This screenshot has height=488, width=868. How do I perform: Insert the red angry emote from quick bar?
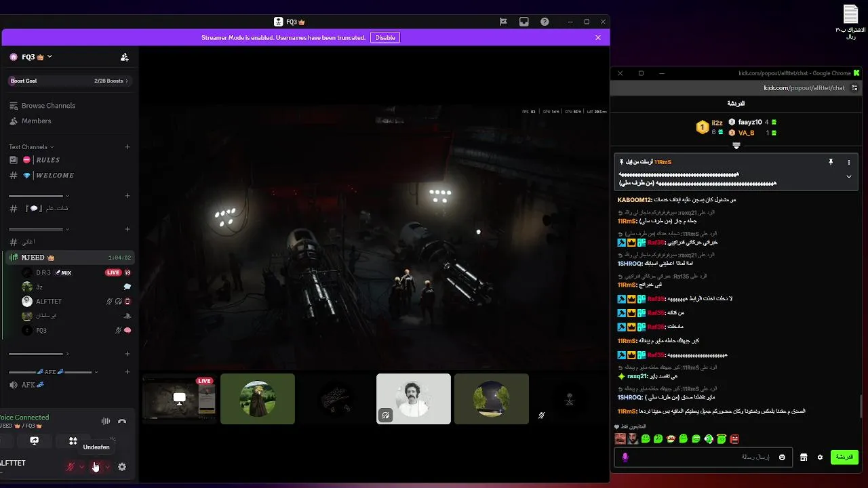pos(734,439)
